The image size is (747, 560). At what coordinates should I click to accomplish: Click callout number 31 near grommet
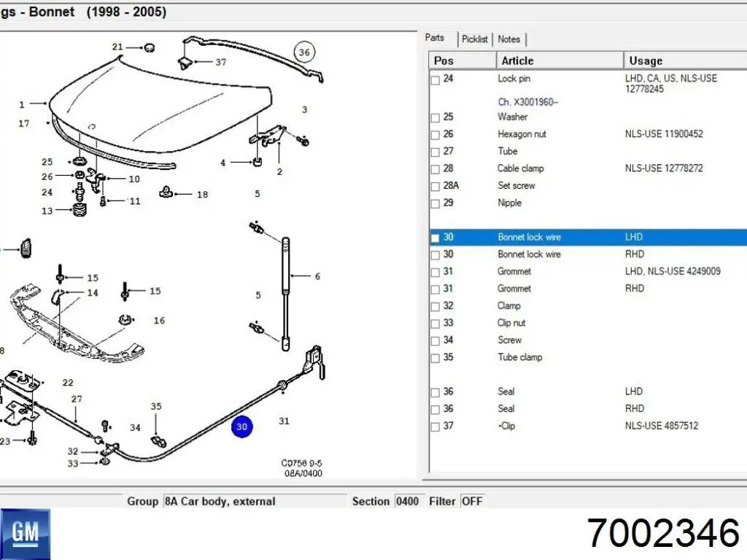[284, 421]
